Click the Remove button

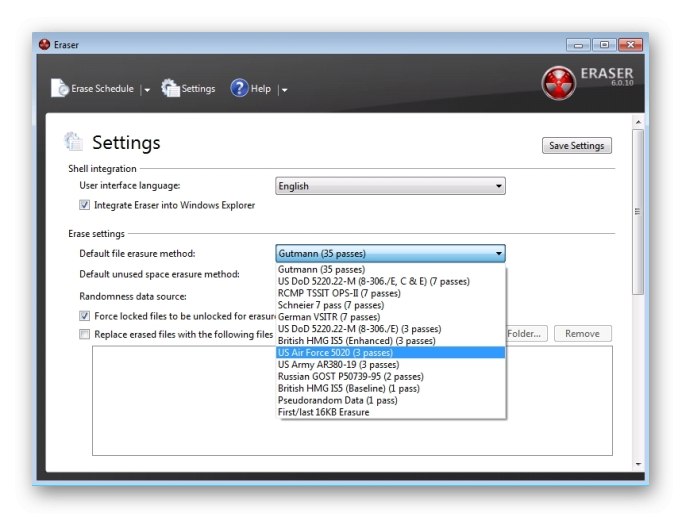pos(582,333)
